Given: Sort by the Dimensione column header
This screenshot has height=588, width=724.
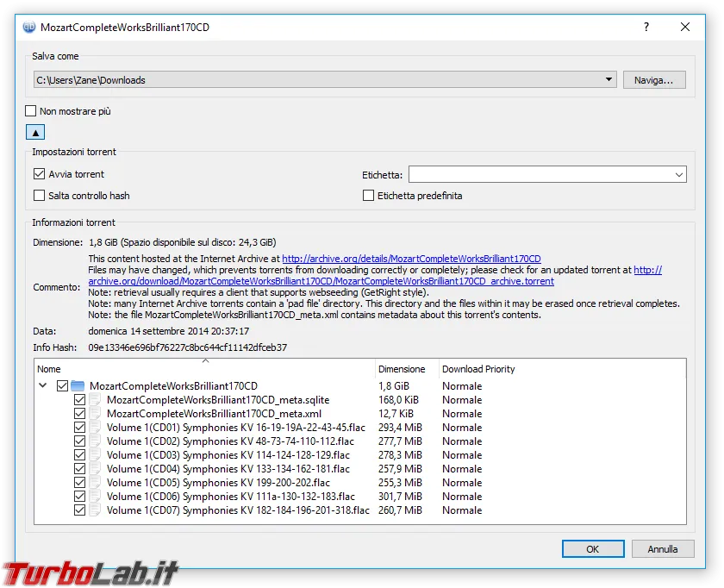Looking at the screenshot, I should pos(407,369).
